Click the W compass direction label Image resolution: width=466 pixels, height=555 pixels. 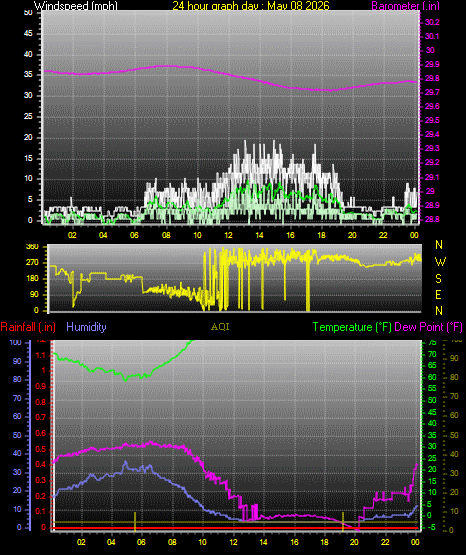click(440, 262)
